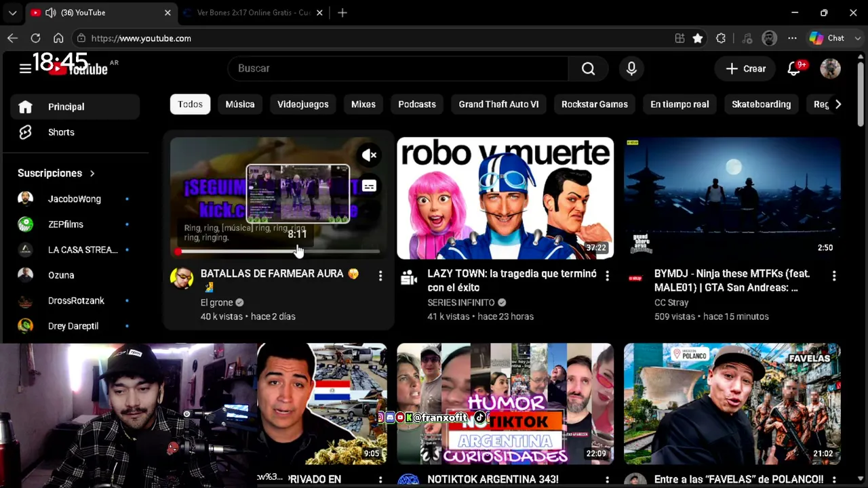Image resolution: width=868 pixels, height=488 pixels.
Task: Open the Lazy Town robo y muerte thumbnail
Action: 505,198
